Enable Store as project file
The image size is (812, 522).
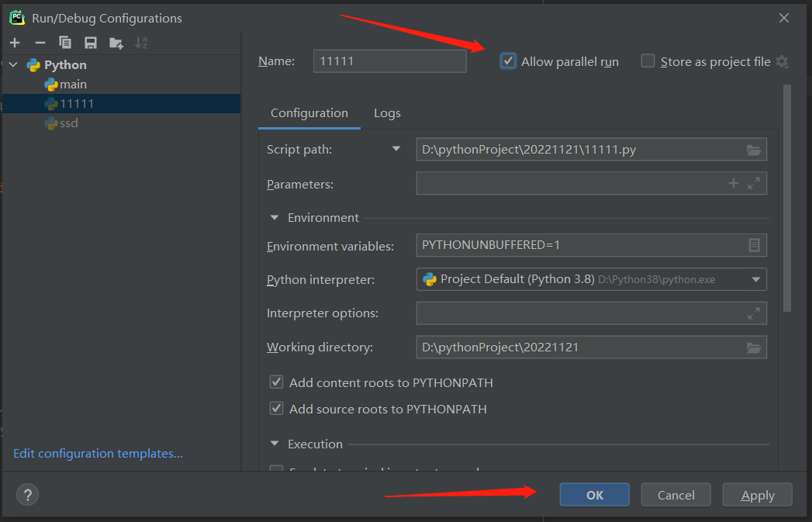coord(648,61)
